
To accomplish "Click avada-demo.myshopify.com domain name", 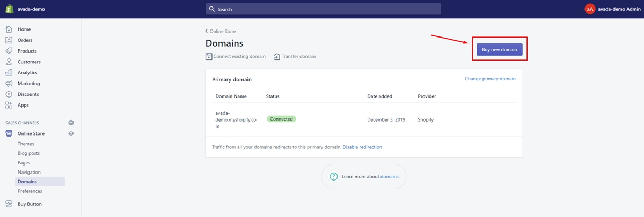I will (236, 119).
